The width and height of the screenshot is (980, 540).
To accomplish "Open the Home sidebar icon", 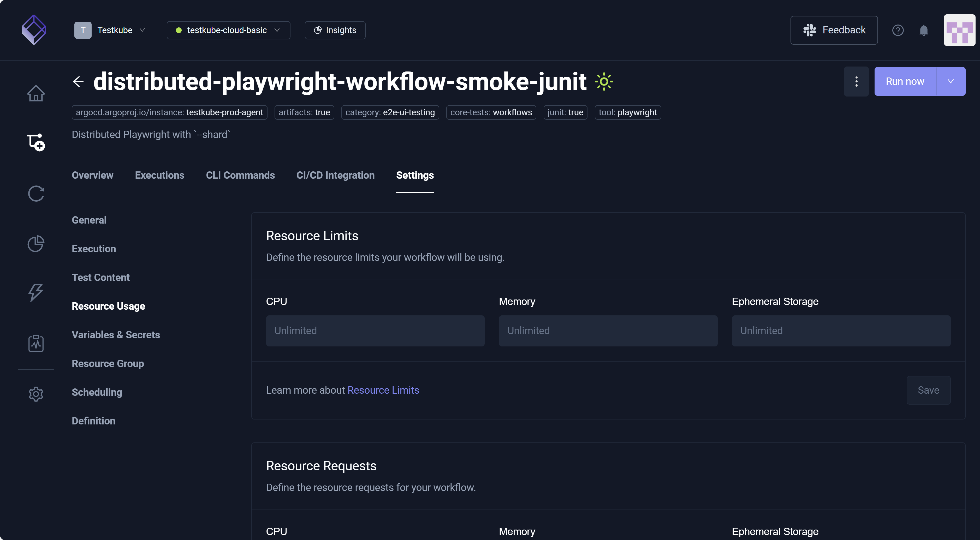I will (36, 93).
